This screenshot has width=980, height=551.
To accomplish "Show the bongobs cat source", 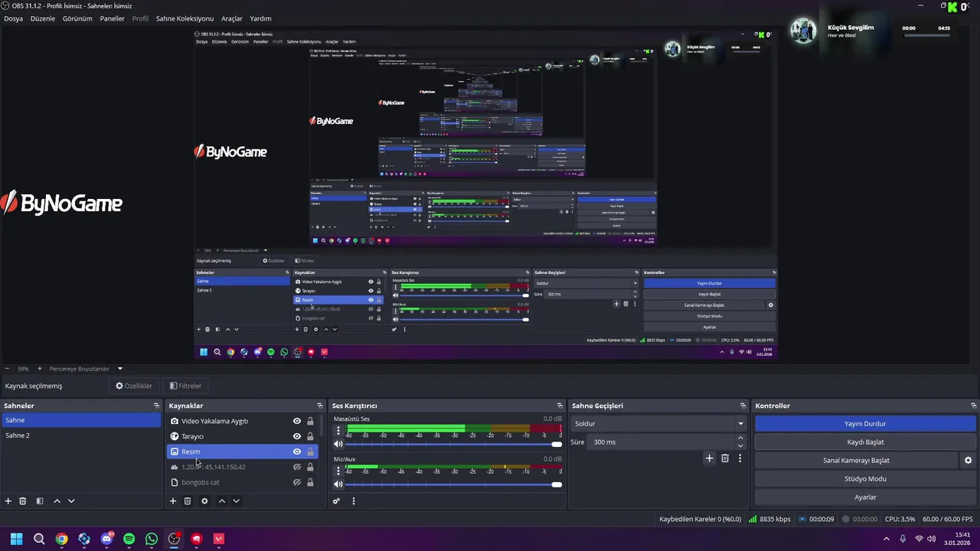I will [x=297, y=482].
